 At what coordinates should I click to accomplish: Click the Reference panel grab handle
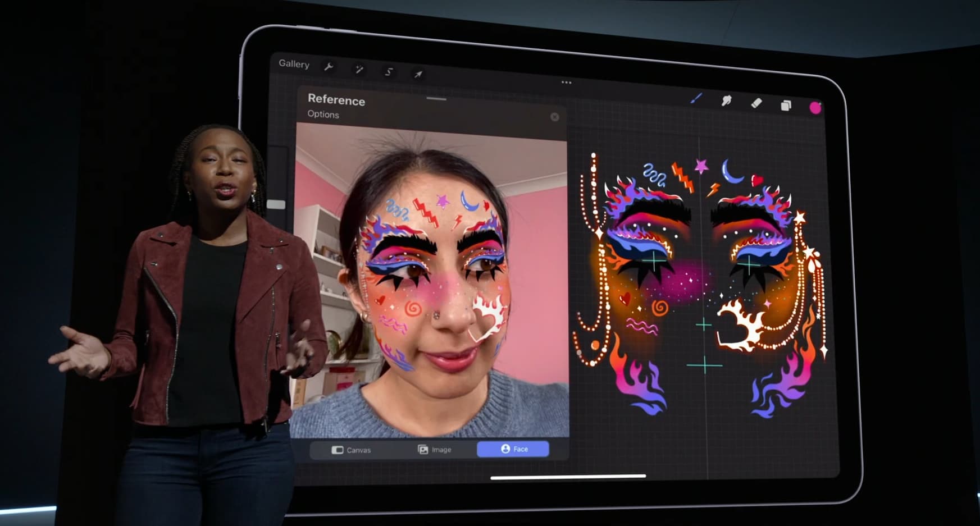(436, 99)
